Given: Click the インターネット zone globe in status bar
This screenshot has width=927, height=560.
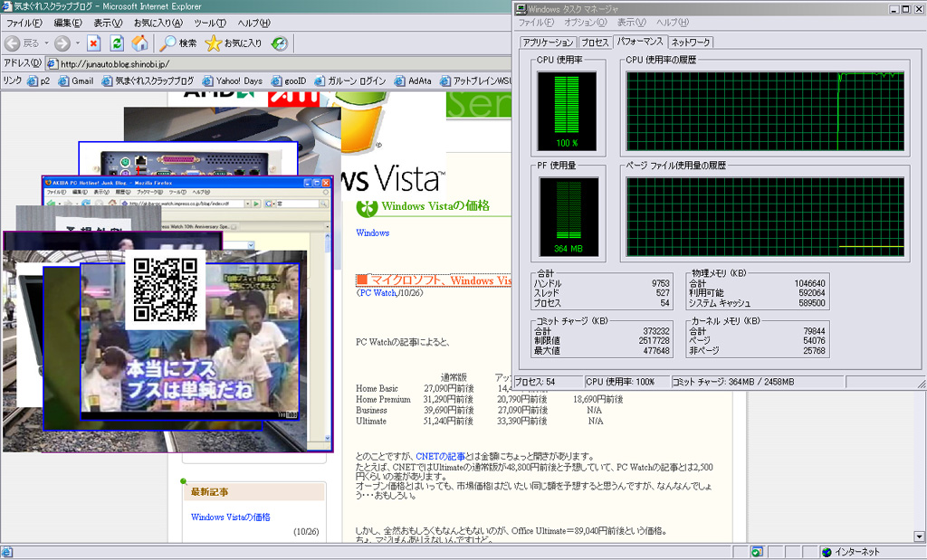Looking at the screenshot, I should coord(827,552).
